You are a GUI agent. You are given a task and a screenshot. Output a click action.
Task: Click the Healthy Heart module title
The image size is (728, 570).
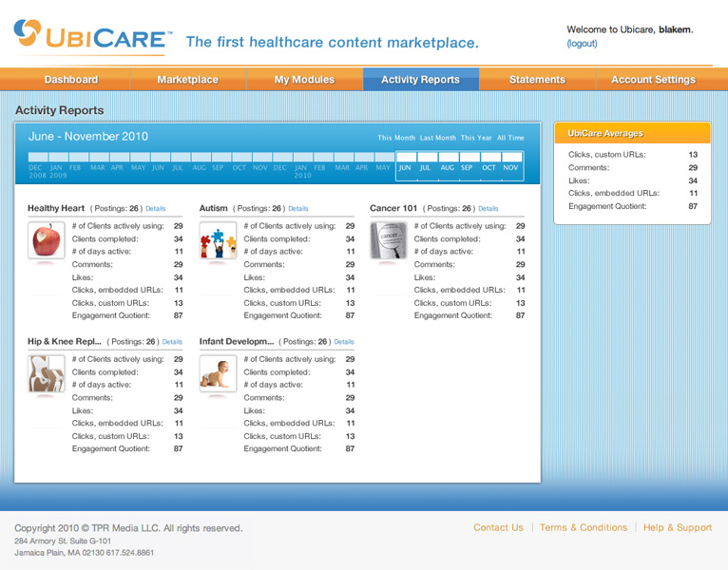point(56,208)
